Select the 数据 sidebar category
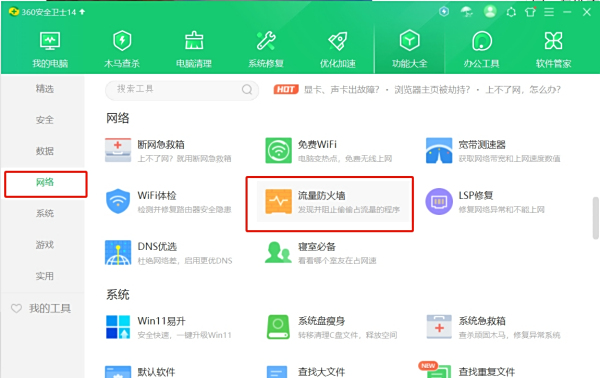The height and width of the screenshot is (378, 600). point(45,151)
